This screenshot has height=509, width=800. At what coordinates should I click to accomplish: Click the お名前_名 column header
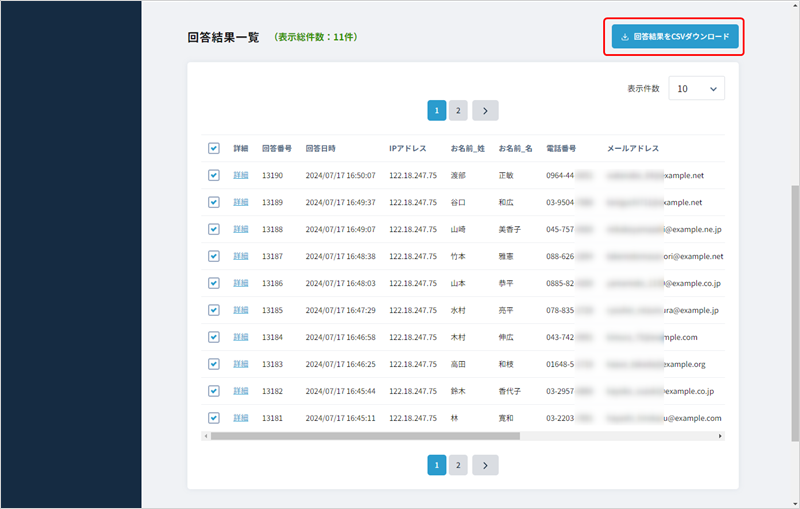tap(515, 148)
